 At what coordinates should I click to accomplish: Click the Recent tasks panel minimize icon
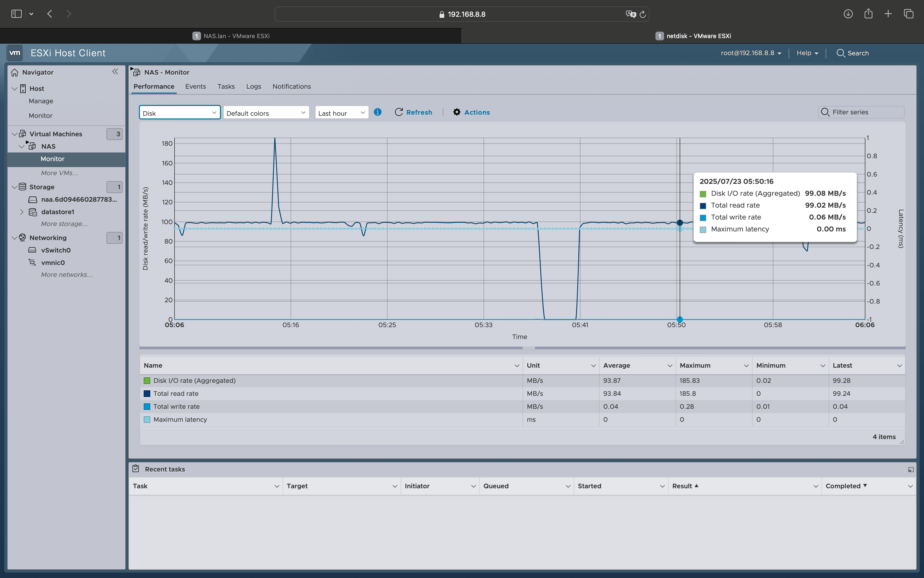(x=911, y=469)
